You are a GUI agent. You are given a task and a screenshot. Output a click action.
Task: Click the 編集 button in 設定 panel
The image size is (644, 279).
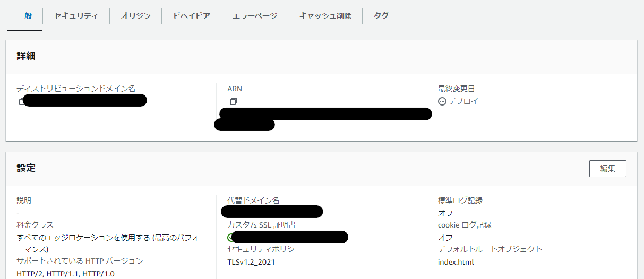click(607, 169)
